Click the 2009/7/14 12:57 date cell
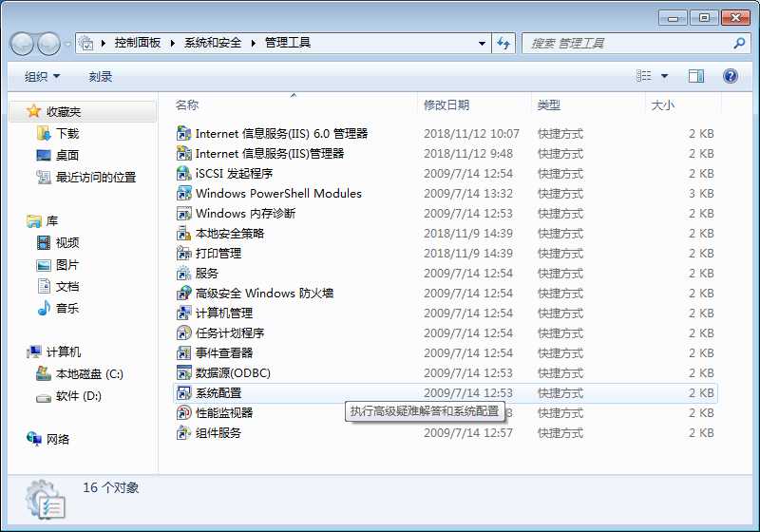 pos(467,432)
